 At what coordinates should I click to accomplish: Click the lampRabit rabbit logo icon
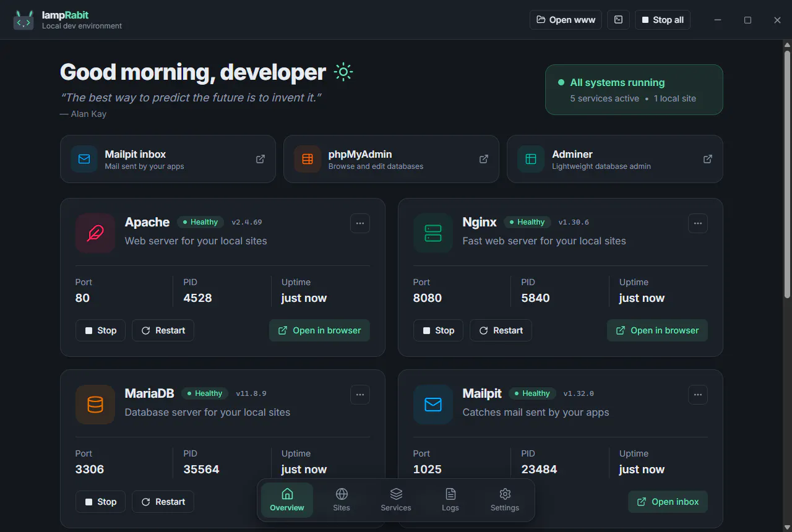coord(24,20)
